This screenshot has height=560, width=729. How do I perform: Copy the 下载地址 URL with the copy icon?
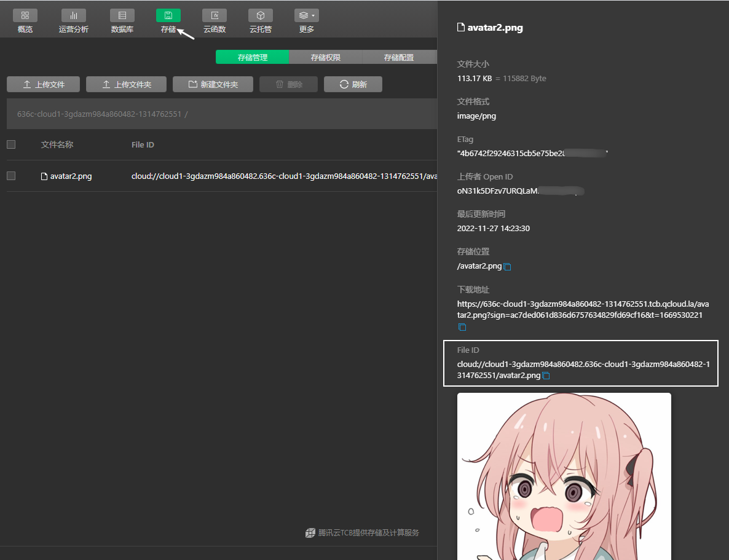(462, 327)
